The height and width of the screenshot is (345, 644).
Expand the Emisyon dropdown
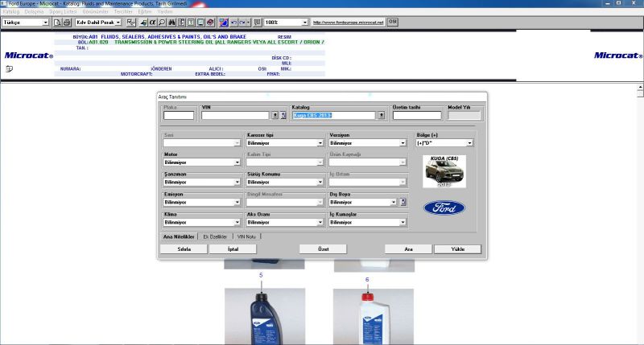pos(237,202)
